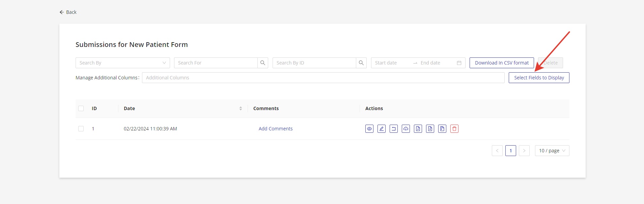Viewport: 644px width, 204px height.
Task: Open the Search By dropdown
Action: [122, 63]
